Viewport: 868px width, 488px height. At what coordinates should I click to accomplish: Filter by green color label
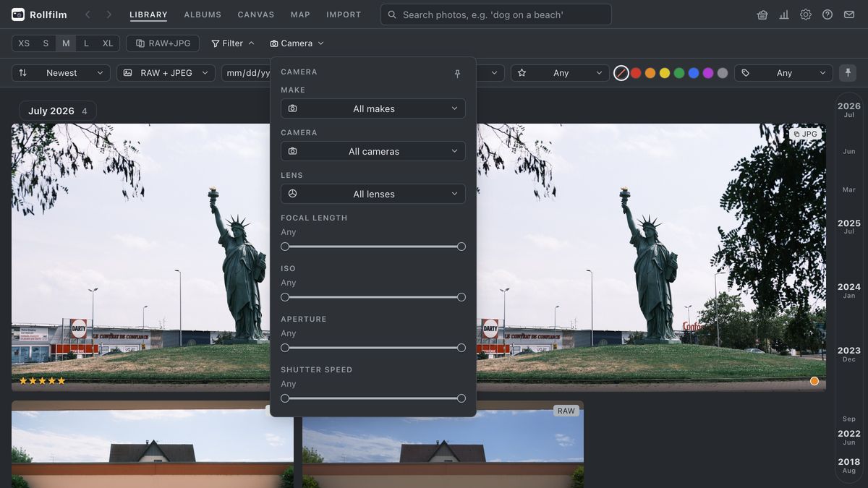pos(679,73)
